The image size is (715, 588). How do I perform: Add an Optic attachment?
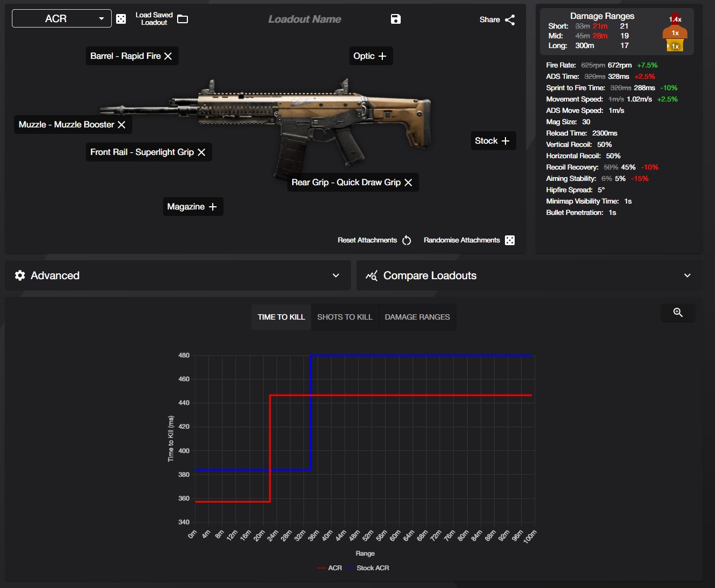pos(370,56)
